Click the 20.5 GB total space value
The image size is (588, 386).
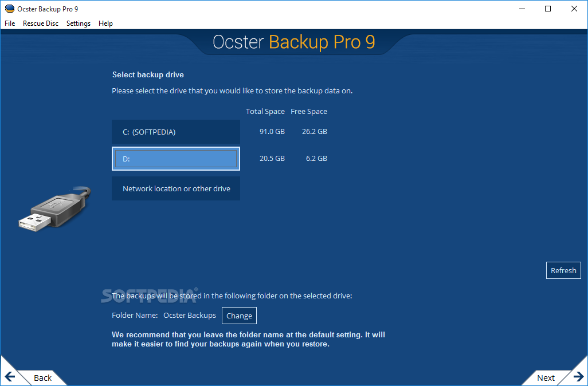272,159
